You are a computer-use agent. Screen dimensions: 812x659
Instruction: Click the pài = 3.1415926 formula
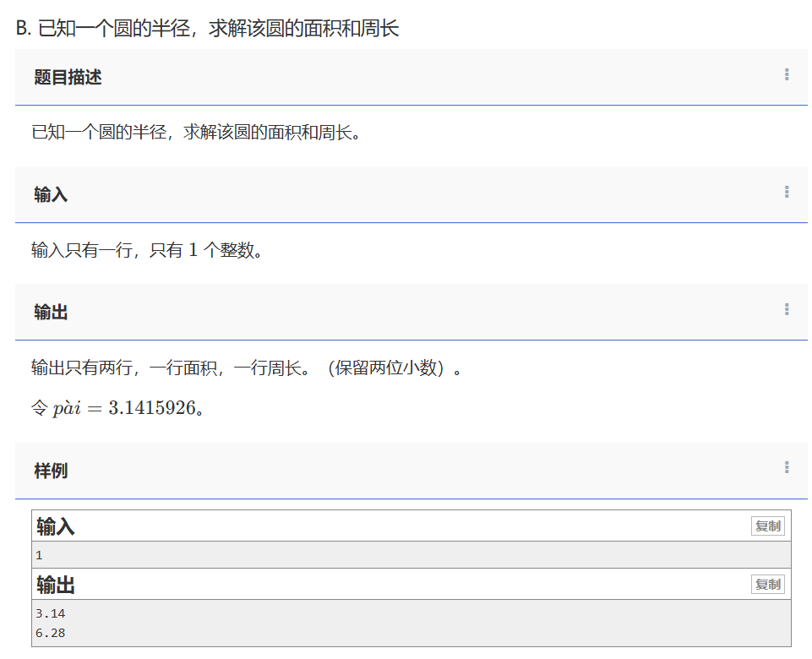coord(117,408)
